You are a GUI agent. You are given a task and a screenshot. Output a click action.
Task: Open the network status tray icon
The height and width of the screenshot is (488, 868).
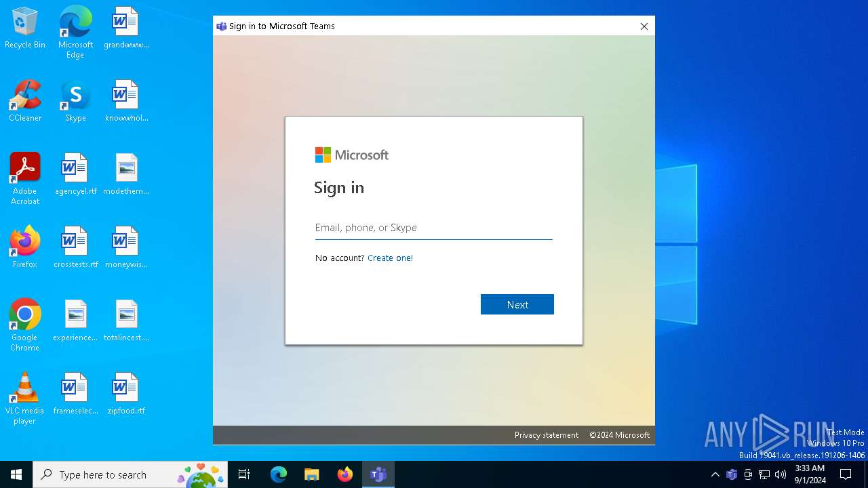[764, 474]
